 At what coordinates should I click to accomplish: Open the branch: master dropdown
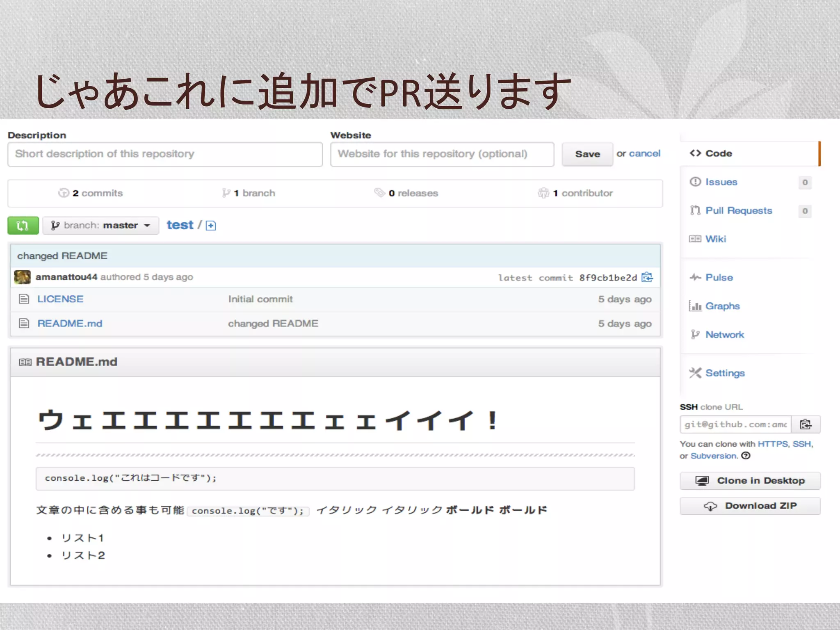100,225
